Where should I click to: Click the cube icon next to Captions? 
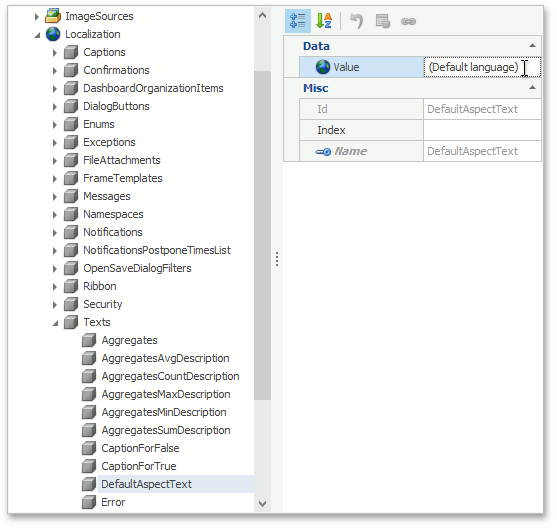(71, 52)
